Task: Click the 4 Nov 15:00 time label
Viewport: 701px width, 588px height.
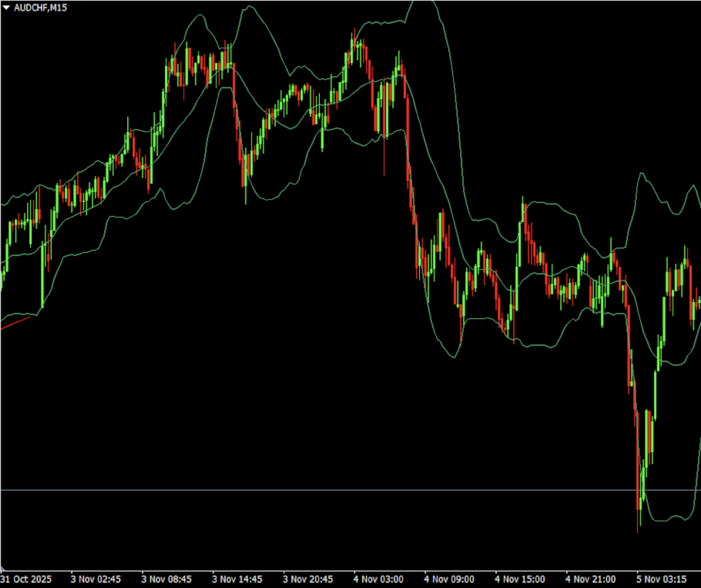Action: click(520, 579)
